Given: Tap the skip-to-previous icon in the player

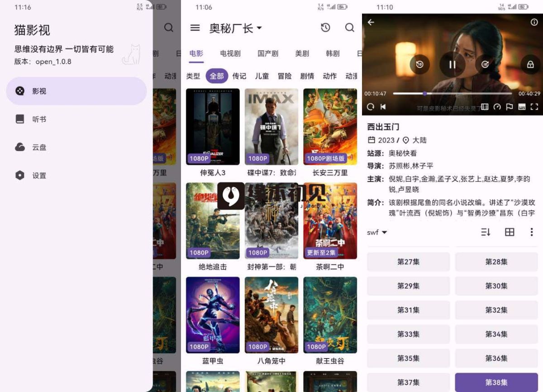Looking at the screenshot, I should (383, 107).
